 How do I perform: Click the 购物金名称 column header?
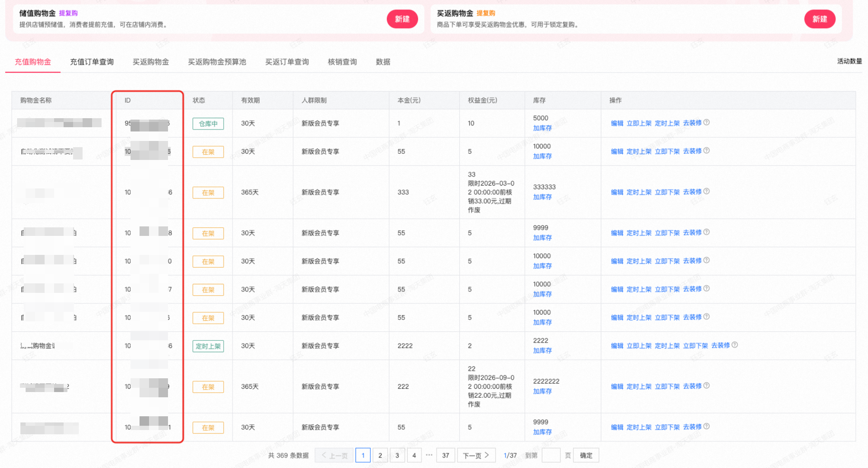tap(36, 100)
